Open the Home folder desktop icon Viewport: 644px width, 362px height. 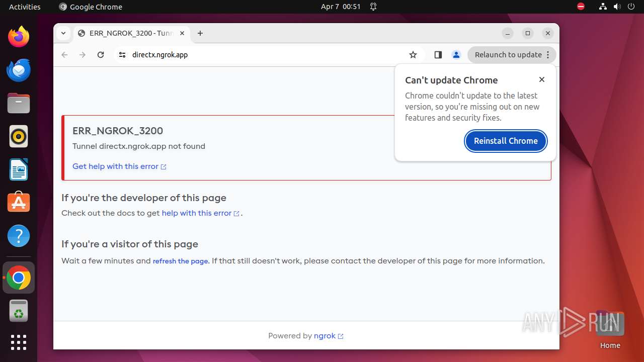coord(610,330)
